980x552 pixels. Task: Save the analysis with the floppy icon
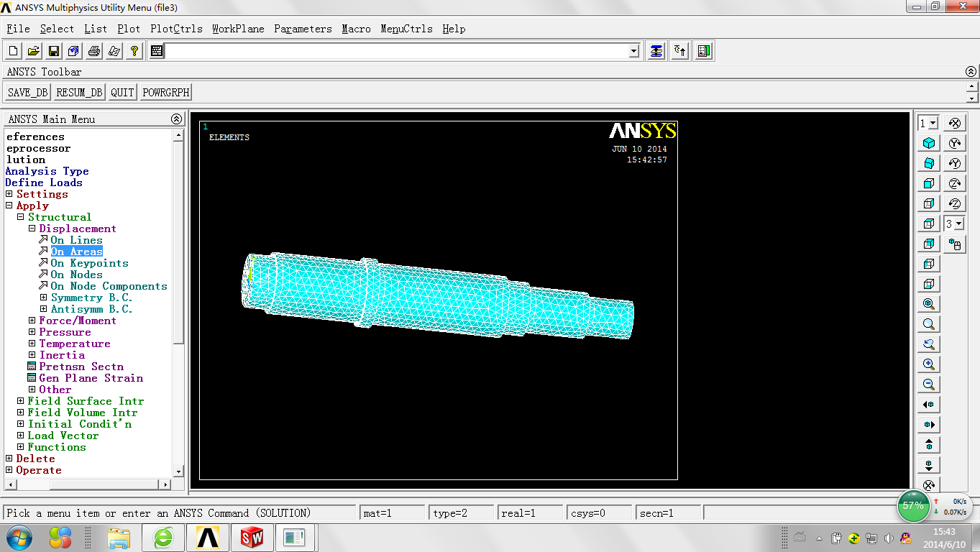54,51
